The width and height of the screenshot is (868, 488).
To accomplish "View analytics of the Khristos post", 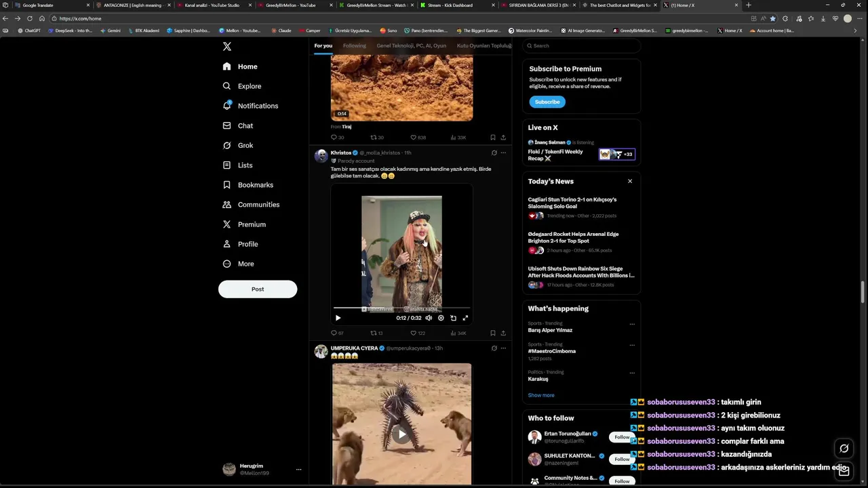I will 458,333.
